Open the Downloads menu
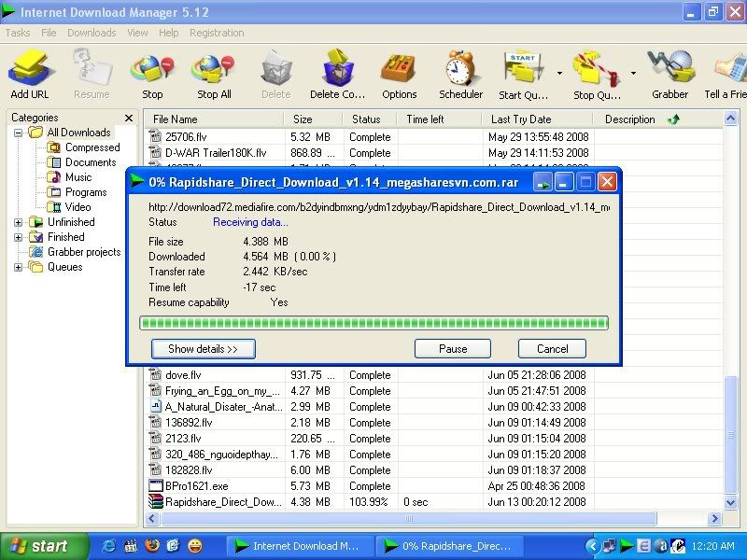This screenshot has width=747, height=560. (x=92, y=33)
